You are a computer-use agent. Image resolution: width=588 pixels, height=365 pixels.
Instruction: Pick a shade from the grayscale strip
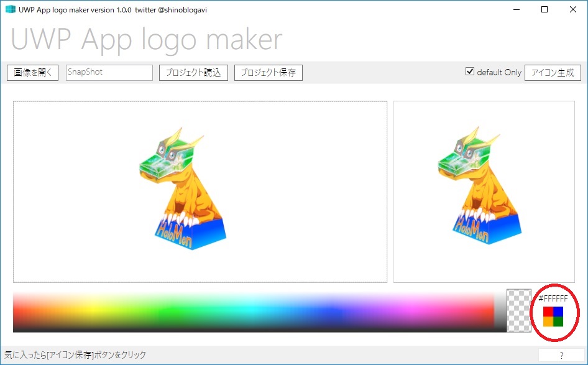click(x=500, y=313)
